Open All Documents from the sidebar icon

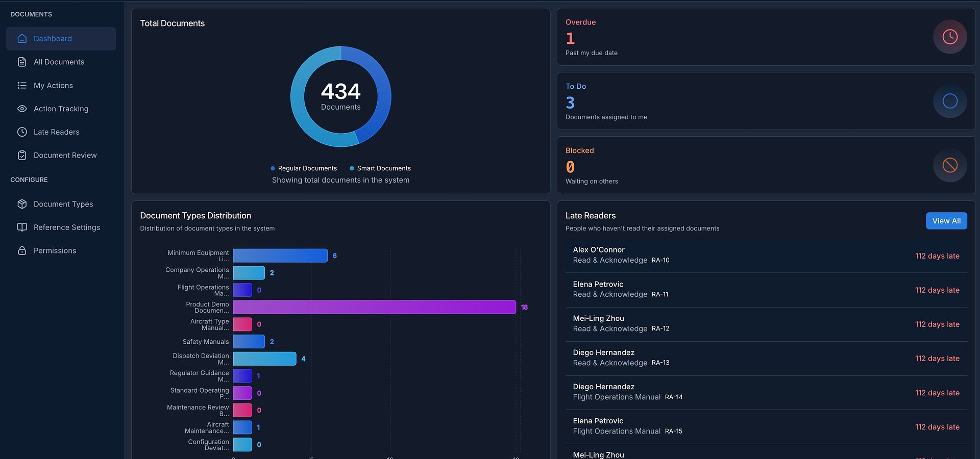click(21, 62)
